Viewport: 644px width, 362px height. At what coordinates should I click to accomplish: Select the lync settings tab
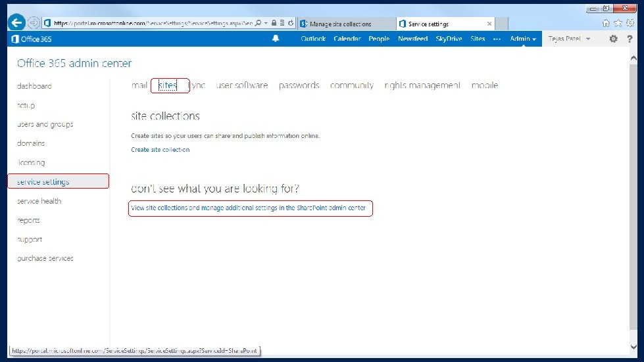[x=197, y=85]
